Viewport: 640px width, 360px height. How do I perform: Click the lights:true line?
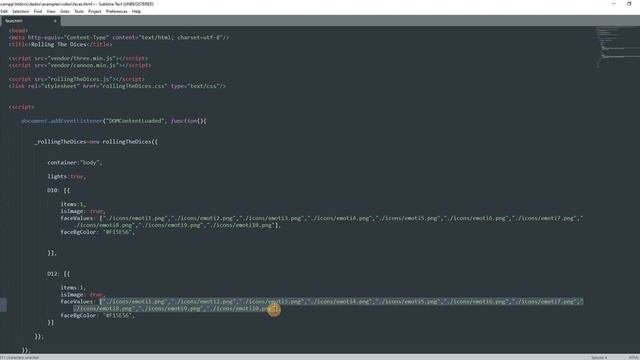click(x=67, y=176)
